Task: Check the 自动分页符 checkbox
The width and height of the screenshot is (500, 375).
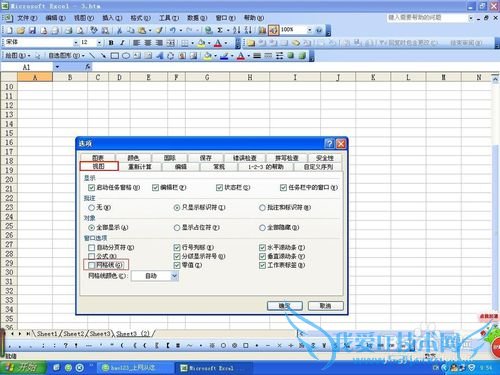Action: pos(91,248)
